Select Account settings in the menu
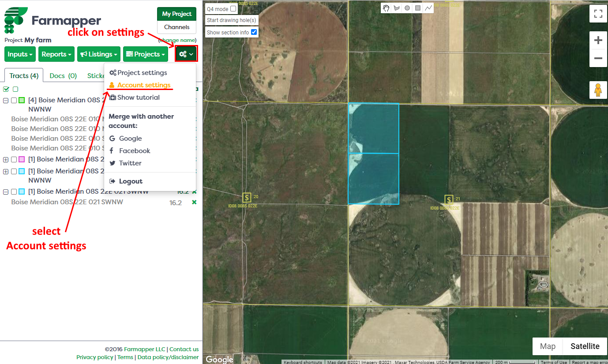608x364 pixels. point(139,85)
